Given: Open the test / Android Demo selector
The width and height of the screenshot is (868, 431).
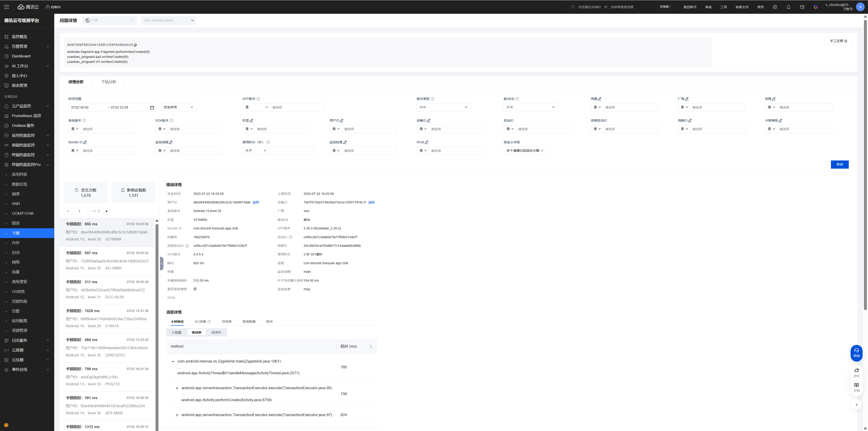Looking at the screenshot, I should coord(168,20).
